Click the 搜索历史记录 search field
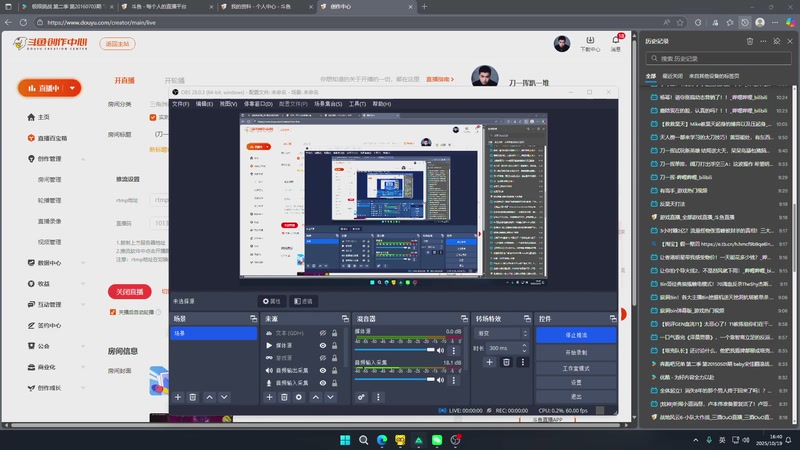800x450 pixels. coord(718,59)
